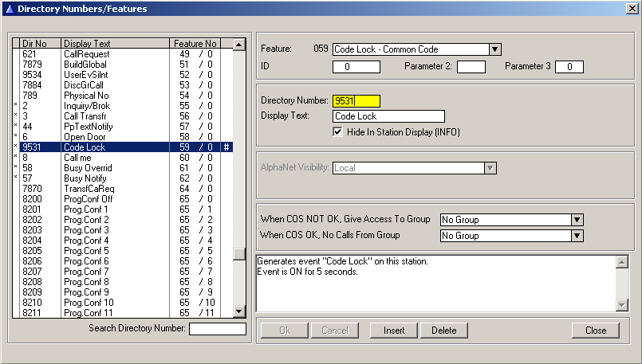The image size is (642, 364).
Task: Click the Parameter 2 field
Action: pyautogui.click(x=471, y=67)
